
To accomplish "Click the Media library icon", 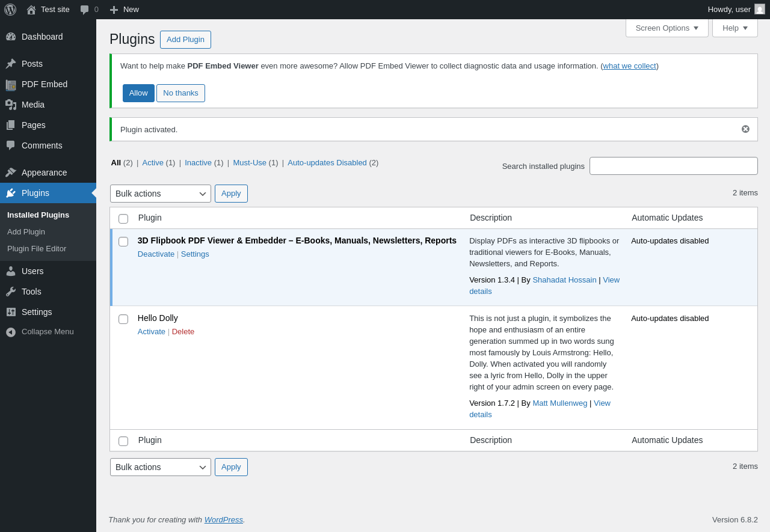I will pos(11,105).
